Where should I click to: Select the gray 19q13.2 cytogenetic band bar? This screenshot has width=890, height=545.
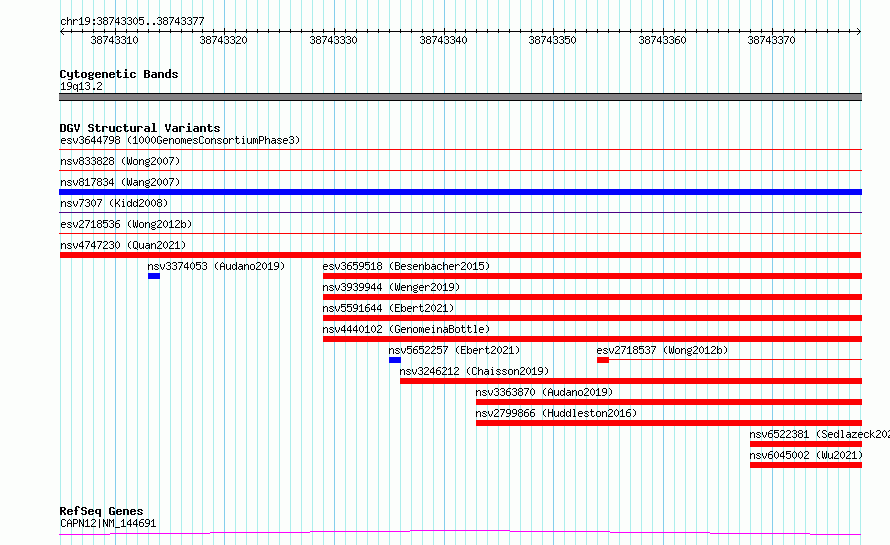(460, 97)
